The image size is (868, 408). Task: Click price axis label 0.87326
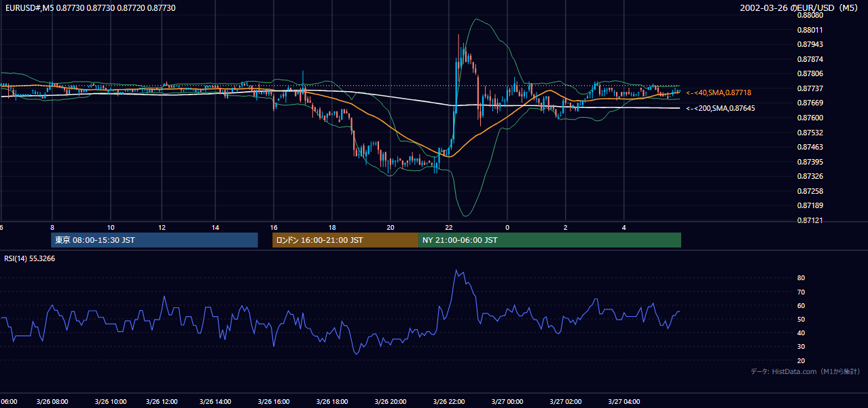810,176
